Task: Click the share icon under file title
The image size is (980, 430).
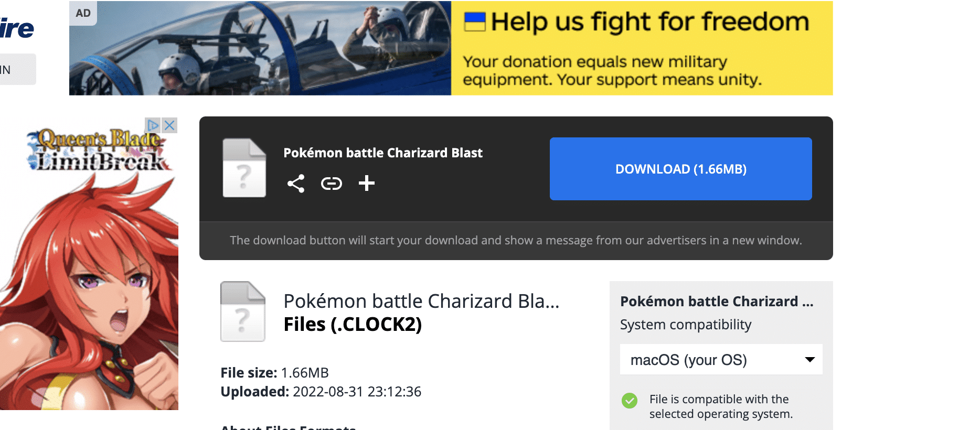Action: [296, 184]
